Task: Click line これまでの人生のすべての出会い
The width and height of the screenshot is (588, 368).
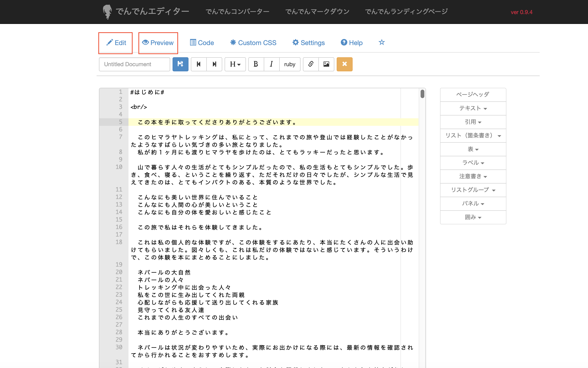Action: 188,317
